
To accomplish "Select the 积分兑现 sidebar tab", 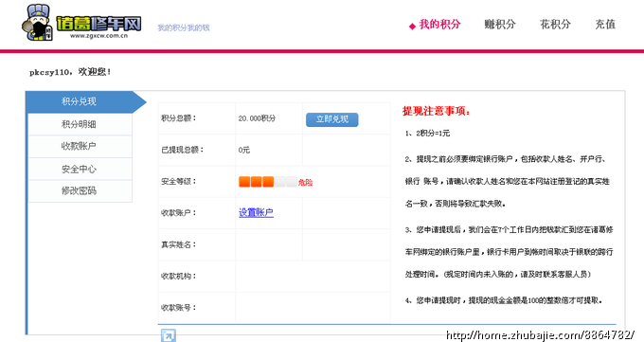I will [x=86, y=101].
